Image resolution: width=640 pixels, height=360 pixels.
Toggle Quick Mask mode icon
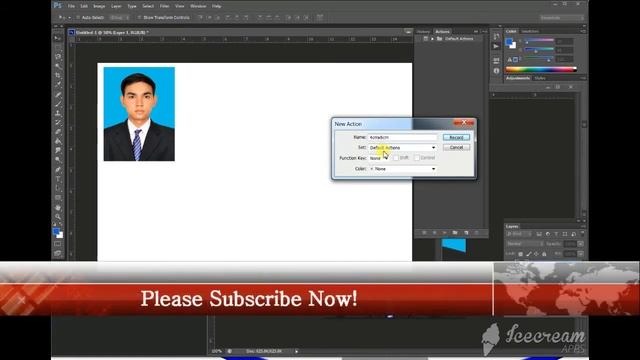[x=58, y=244]
